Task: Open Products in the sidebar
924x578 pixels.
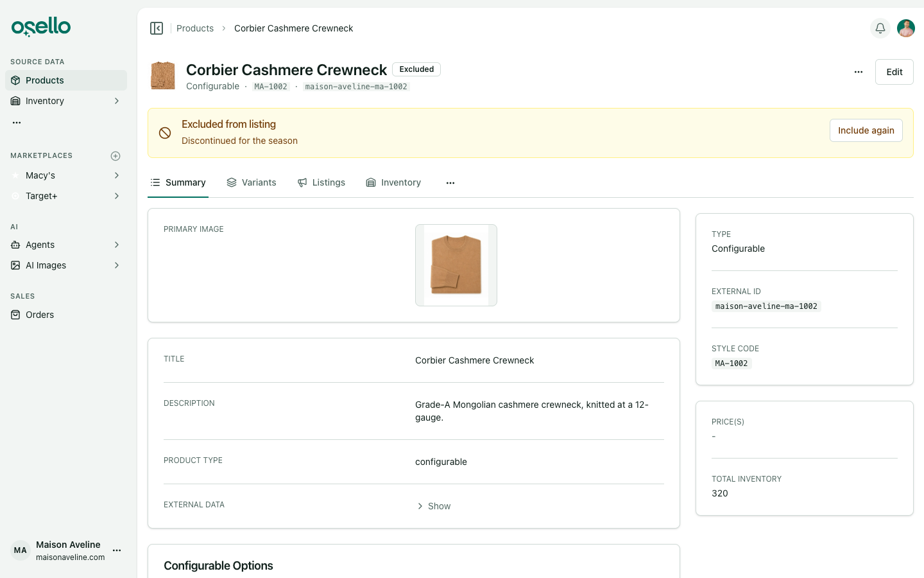Action: (x=66, y=80)
